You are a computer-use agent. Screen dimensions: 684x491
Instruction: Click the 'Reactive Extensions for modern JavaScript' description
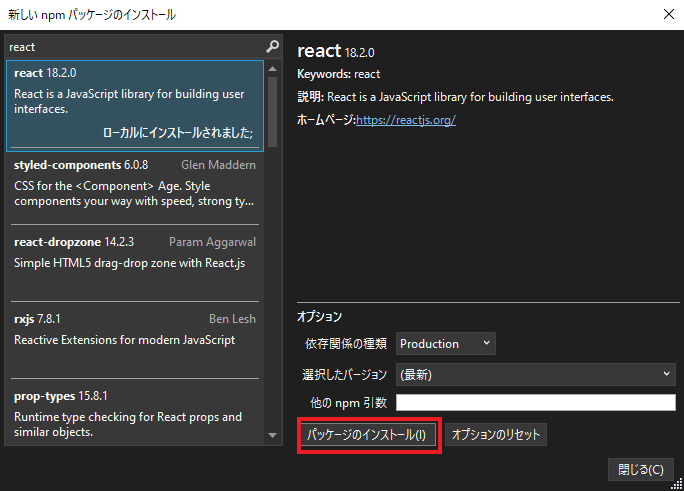(124, 340)
